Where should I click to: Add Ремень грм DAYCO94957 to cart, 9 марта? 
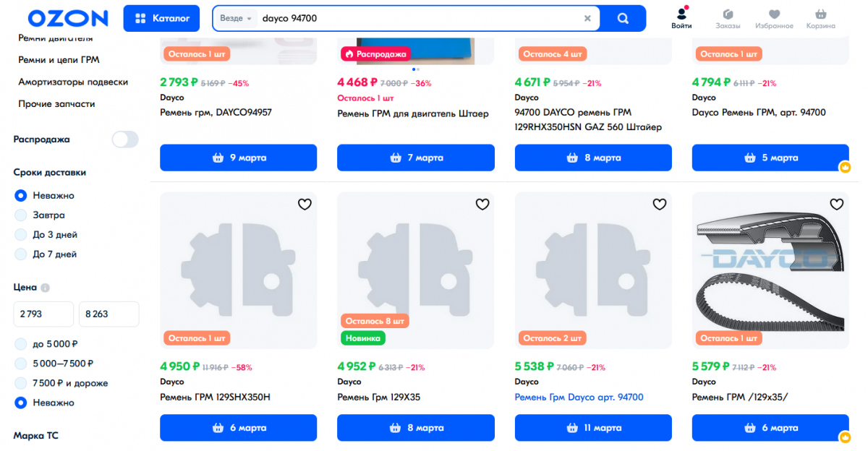[238, 158]
